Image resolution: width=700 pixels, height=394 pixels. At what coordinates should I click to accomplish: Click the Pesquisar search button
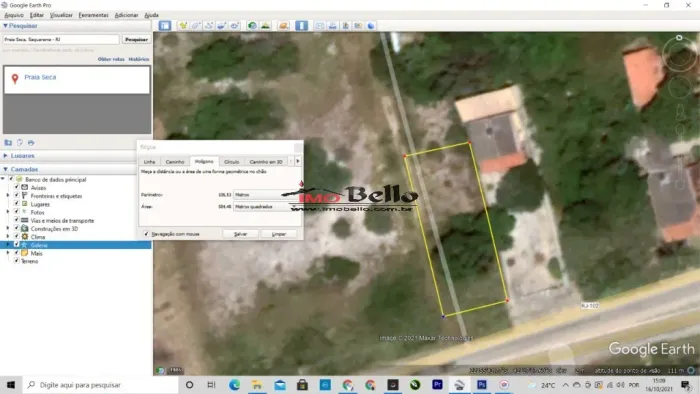[x=136, y=39]
